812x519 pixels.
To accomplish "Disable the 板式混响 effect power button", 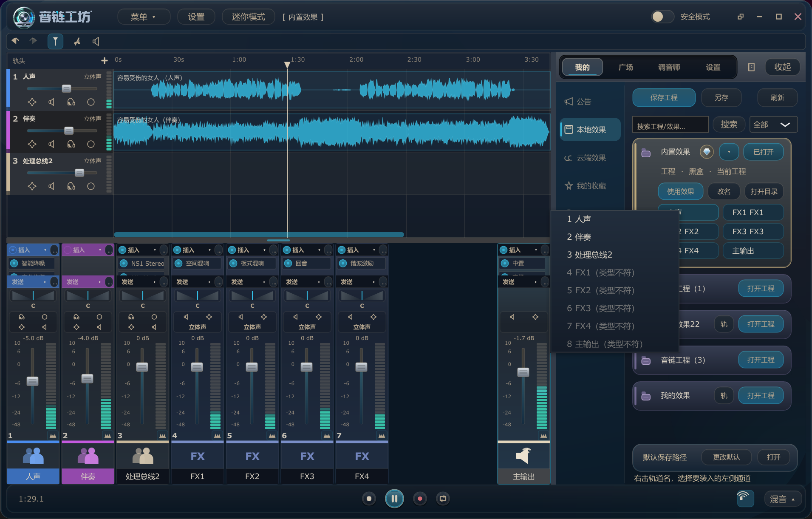I will [x=233, y=263].
